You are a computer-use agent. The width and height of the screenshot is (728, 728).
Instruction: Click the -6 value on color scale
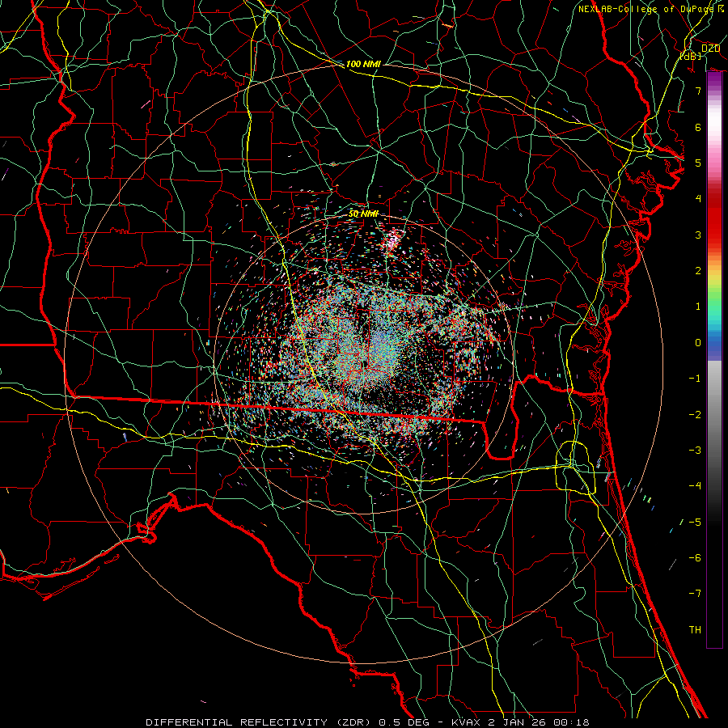click(695, 558)
